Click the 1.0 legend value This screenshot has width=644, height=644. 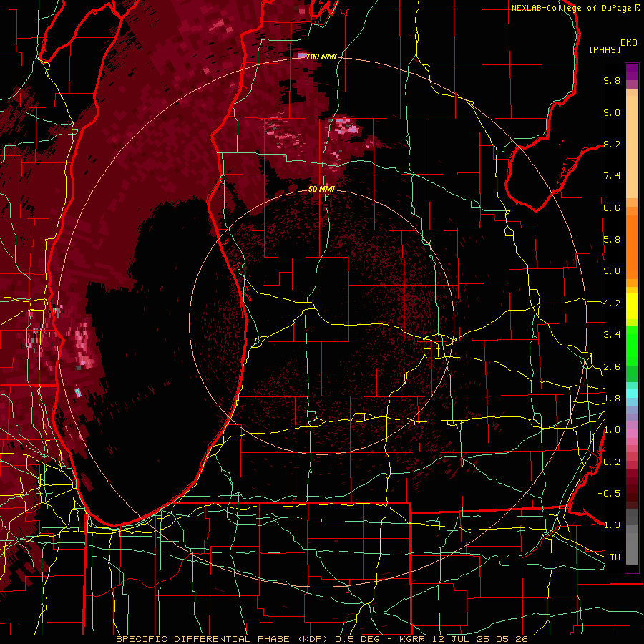[x=612, y=430]
